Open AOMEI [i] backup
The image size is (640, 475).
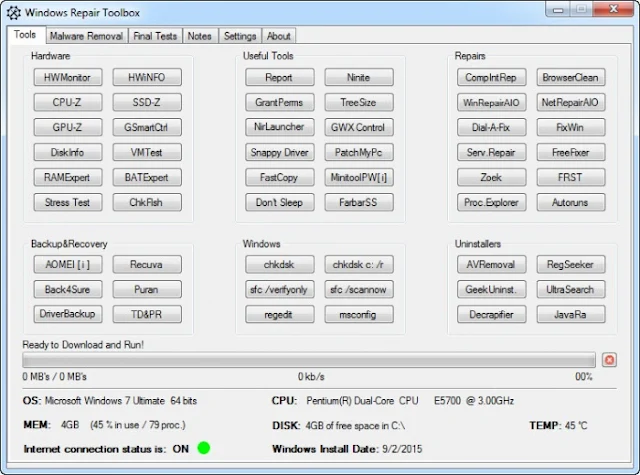coord(68,264)
